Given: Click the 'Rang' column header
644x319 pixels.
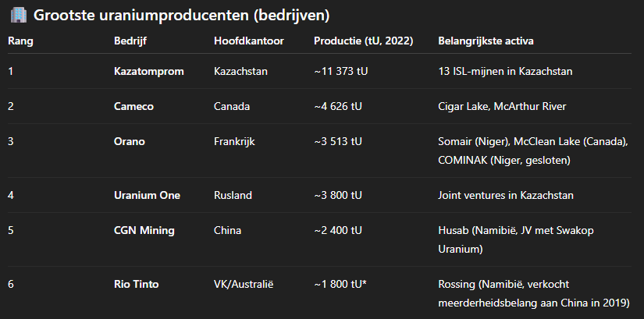Looking at the screenshot, I should [x=20, y=41].
